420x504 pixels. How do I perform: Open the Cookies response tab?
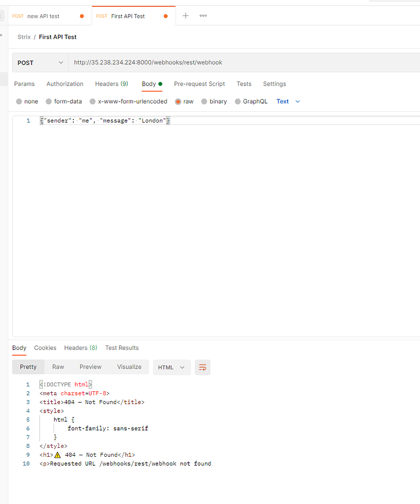[x=45, y=348]
